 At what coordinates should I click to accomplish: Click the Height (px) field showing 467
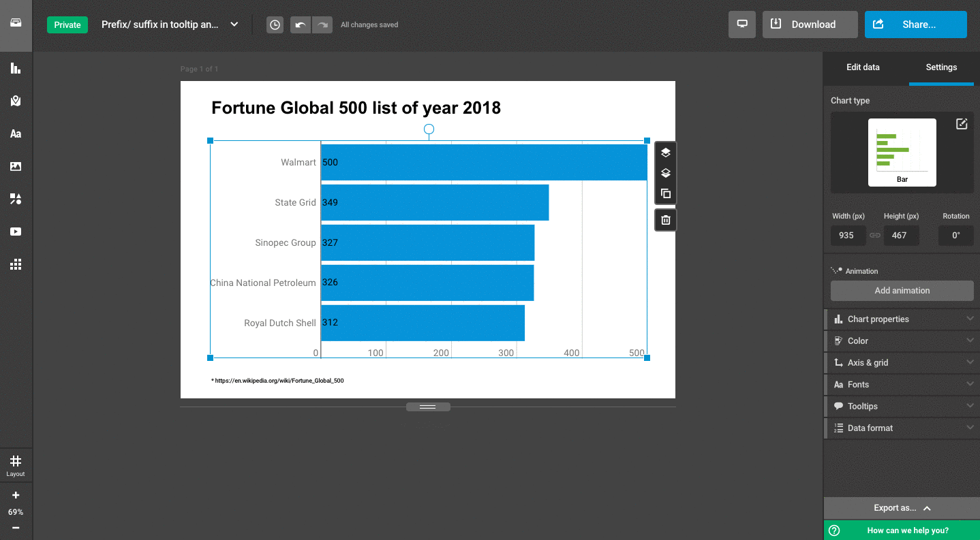click(x=901, y=236)
